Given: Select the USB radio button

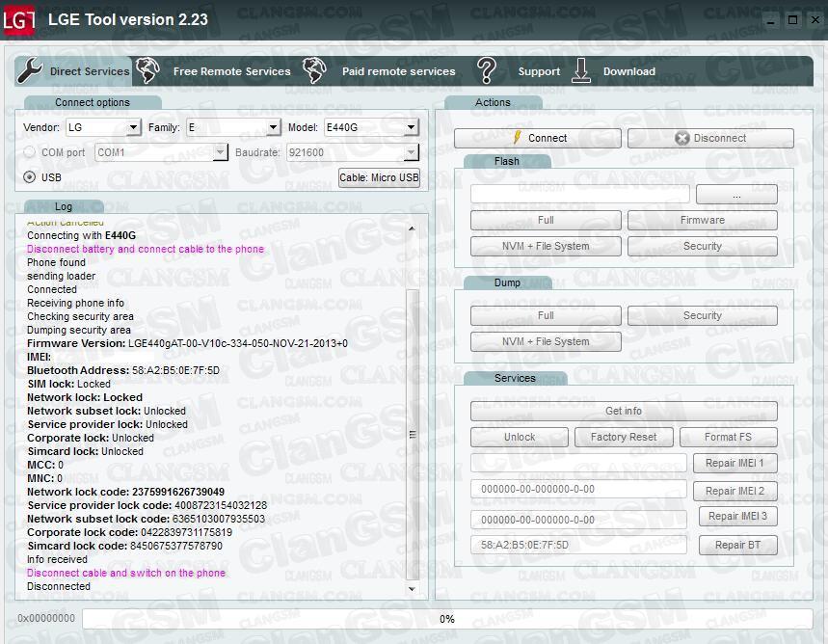Looking at the screenshot, I should click(30, 177).
